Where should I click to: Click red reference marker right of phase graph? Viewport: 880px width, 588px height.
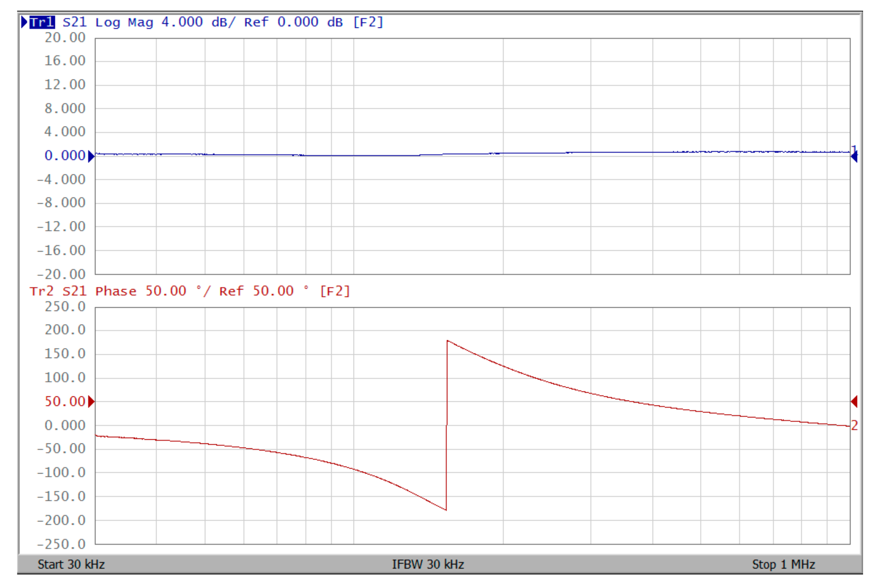[x=854, y=402]
